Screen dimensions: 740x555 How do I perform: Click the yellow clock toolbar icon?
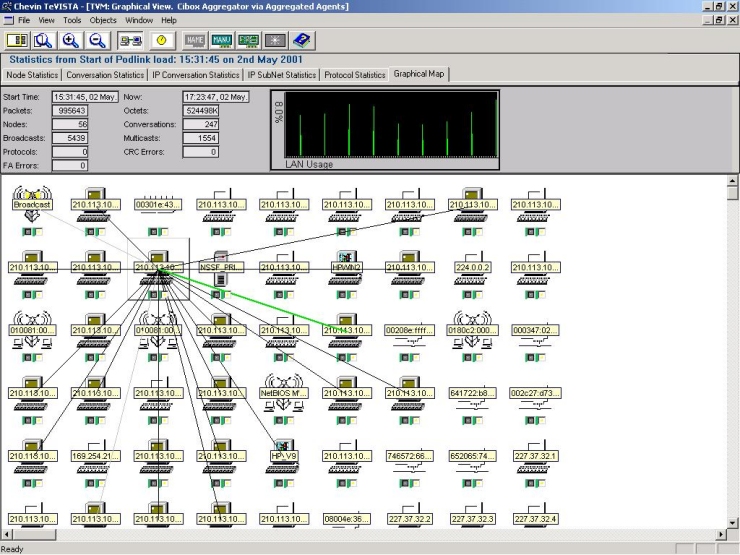click(x=162, y=41)
